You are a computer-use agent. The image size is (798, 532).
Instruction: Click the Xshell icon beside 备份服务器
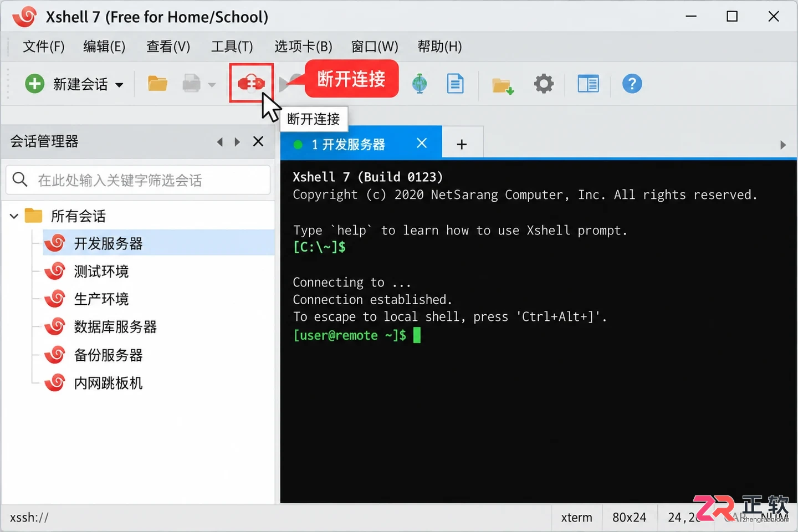[55, 355]
